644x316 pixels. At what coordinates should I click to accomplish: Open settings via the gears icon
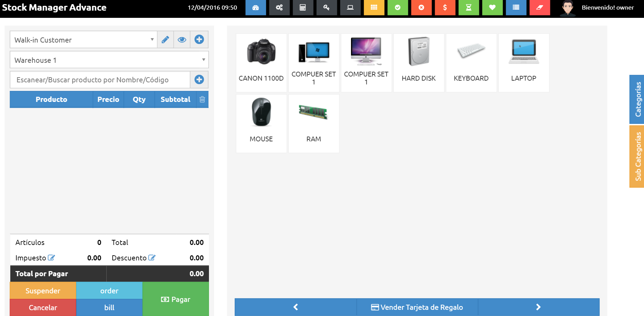coord(279,8)
